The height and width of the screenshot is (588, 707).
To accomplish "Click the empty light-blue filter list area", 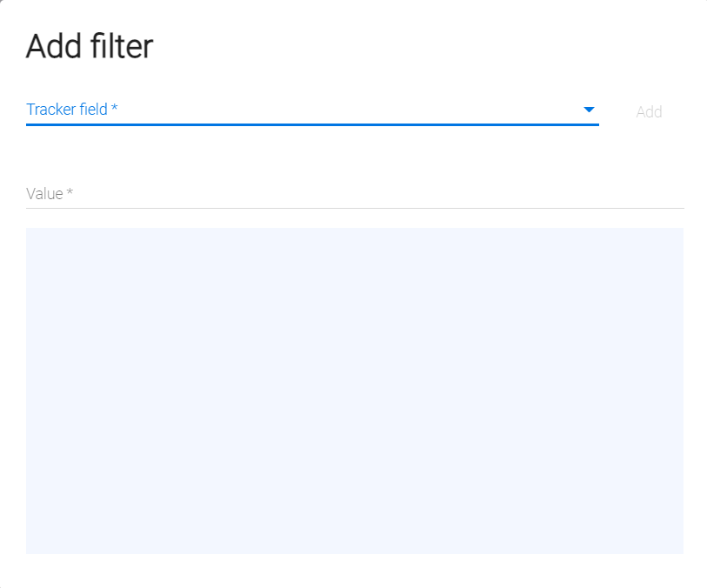I will 355,391.
